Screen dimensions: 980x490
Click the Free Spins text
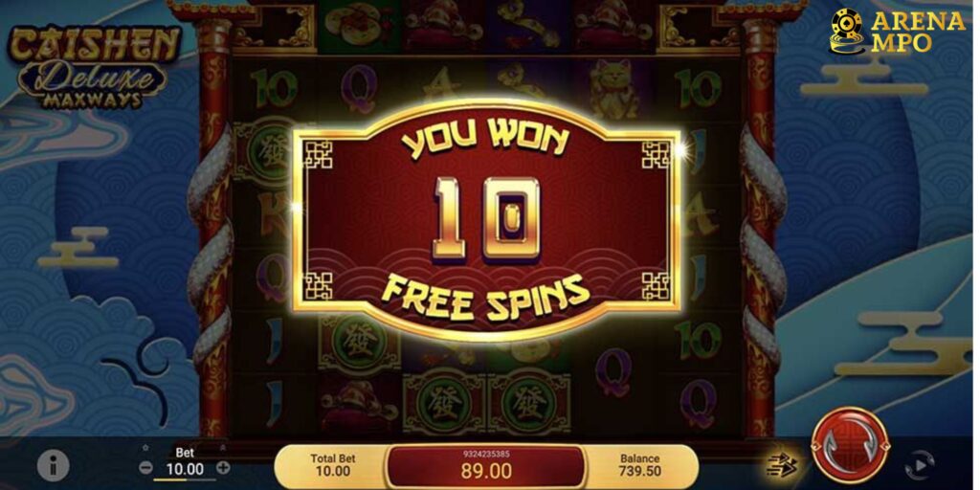[486, 298]
